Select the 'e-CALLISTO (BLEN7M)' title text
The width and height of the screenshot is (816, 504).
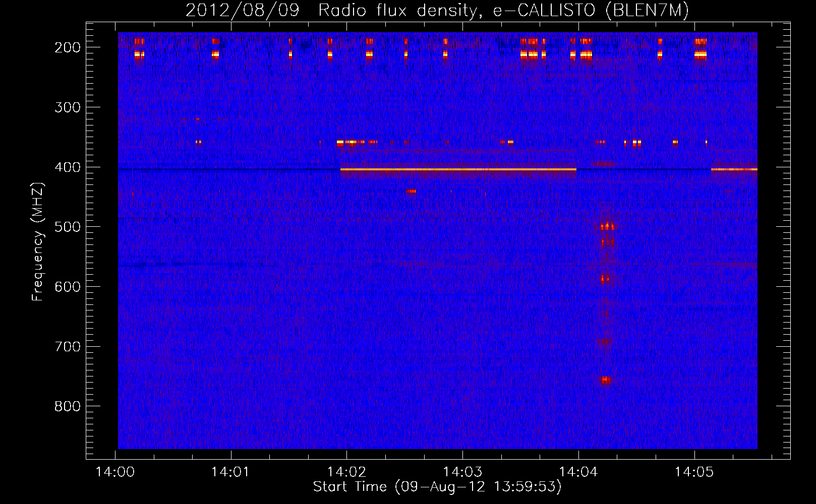(591, 10)
